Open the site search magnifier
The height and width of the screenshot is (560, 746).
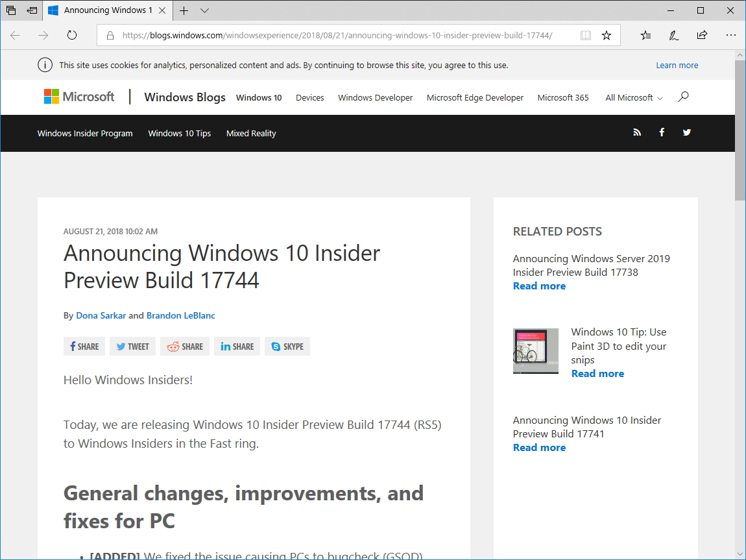tap(682, 96)
